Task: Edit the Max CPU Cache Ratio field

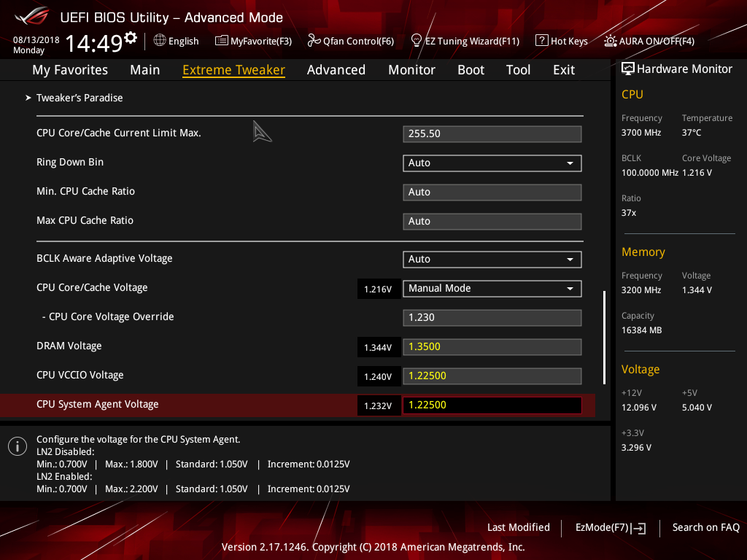Action: 492,221
